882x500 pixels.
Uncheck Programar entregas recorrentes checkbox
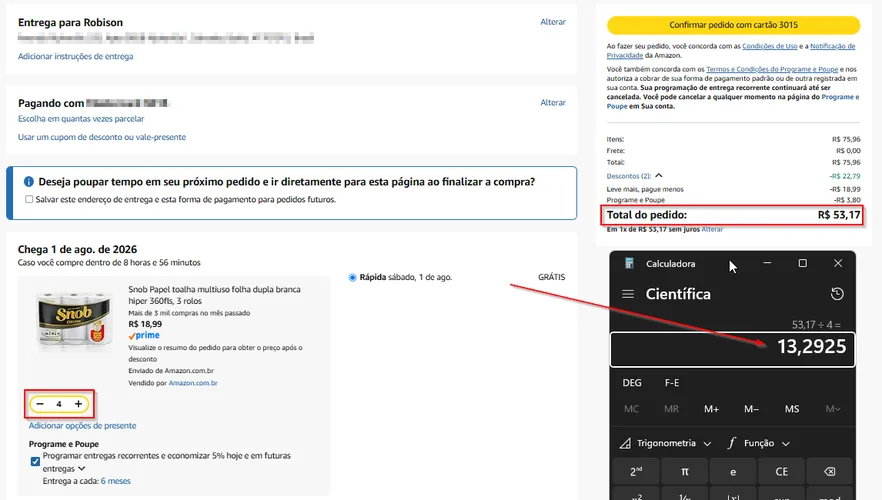35,462
